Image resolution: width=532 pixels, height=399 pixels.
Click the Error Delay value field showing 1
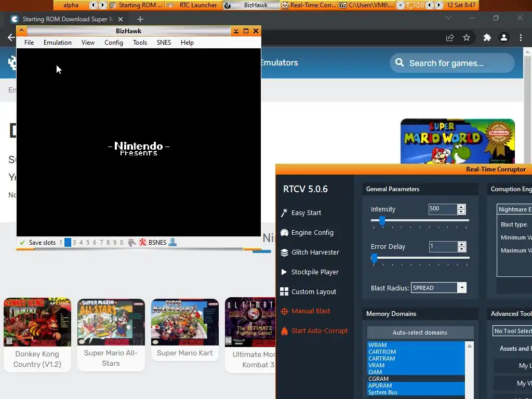pos(443,246)
